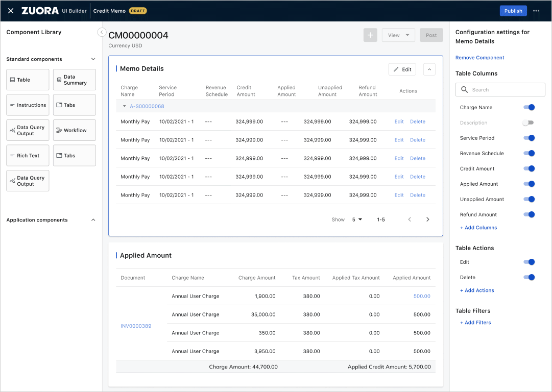
Task: Toggle the Unapplied Amount column switch
Action: pos(529,199)
